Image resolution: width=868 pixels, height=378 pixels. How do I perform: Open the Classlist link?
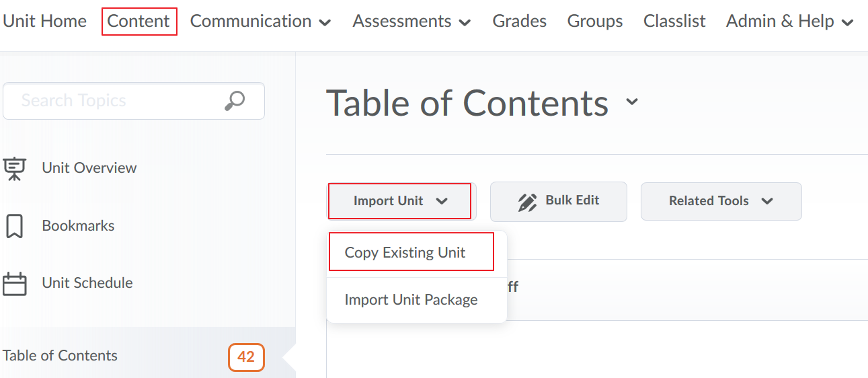tap(674, 22)
